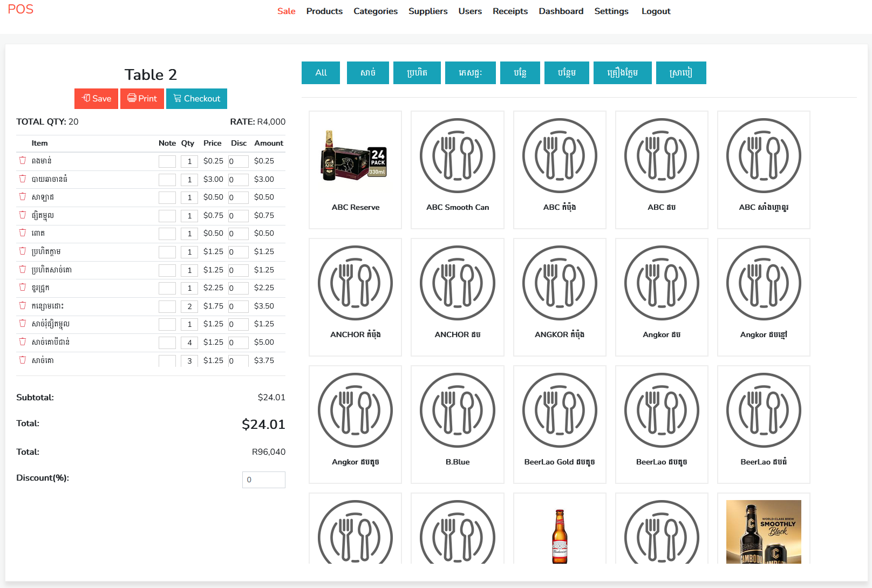Click the Save order button
This screenshot has width=872, height=588.
tap(96, 99)
